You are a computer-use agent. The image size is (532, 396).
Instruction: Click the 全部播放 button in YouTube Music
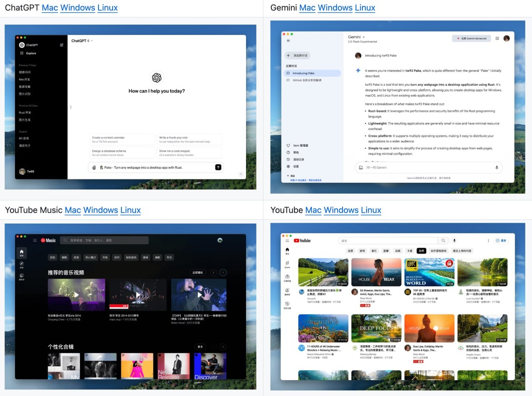coord(198,273)
